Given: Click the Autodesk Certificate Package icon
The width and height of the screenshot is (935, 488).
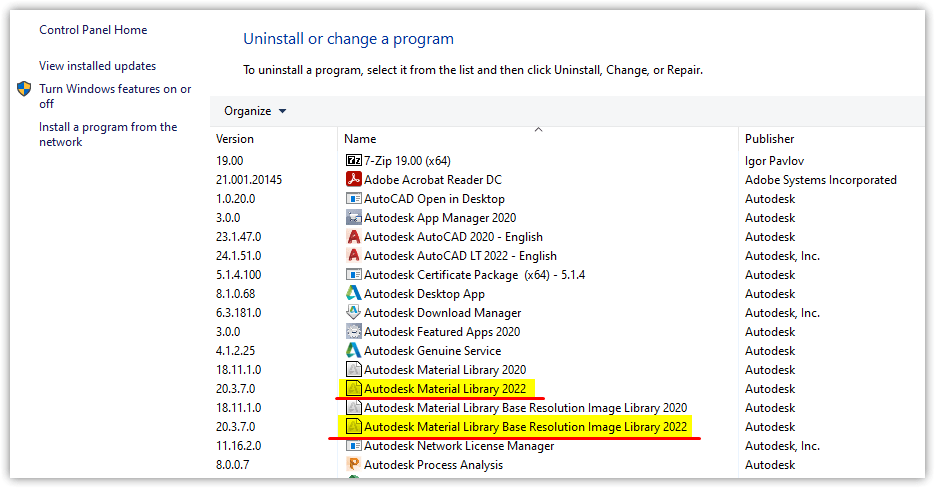Looking at the screenshot, I should 354,274.
